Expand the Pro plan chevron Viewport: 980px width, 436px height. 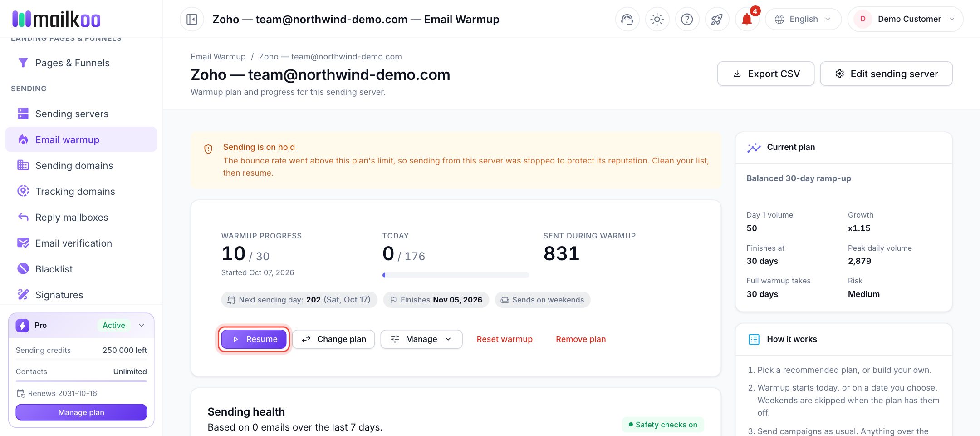click(142, 325)
